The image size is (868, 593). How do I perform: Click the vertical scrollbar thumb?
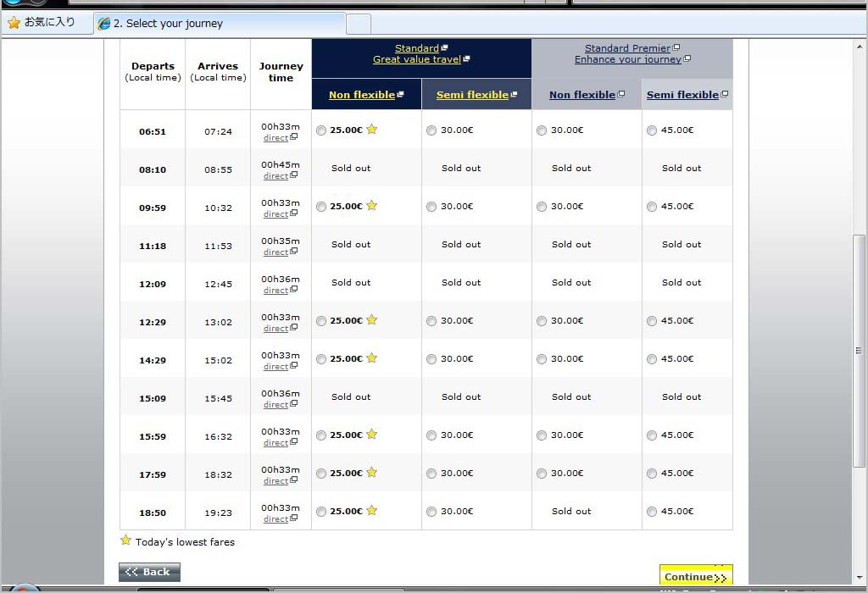[859, 350]
